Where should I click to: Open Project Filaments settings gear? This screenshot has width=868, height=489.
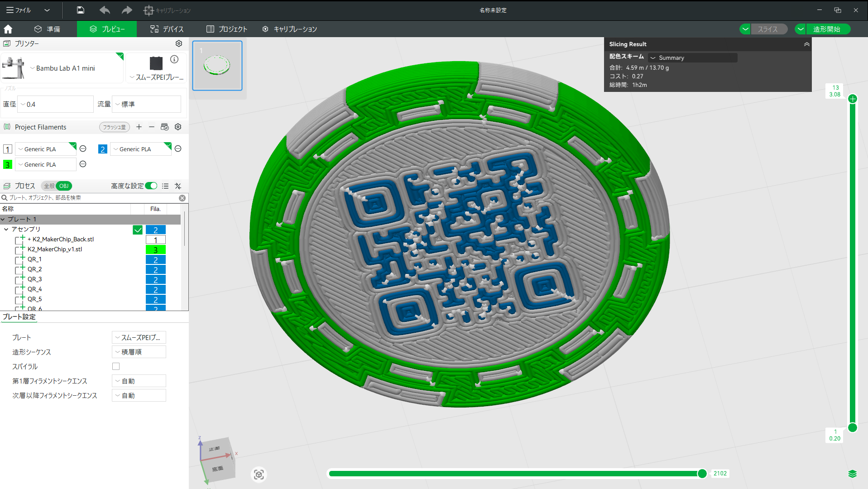tap(178, 127)
